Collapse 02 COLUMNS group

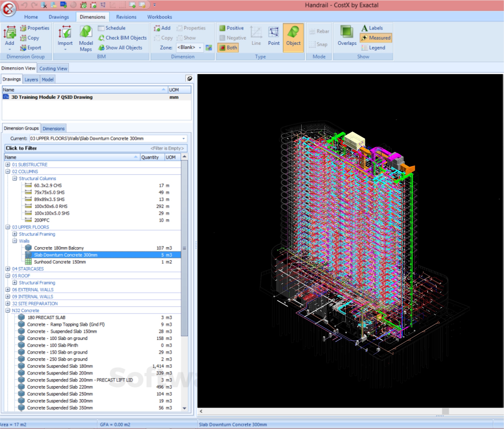point(8,171)
